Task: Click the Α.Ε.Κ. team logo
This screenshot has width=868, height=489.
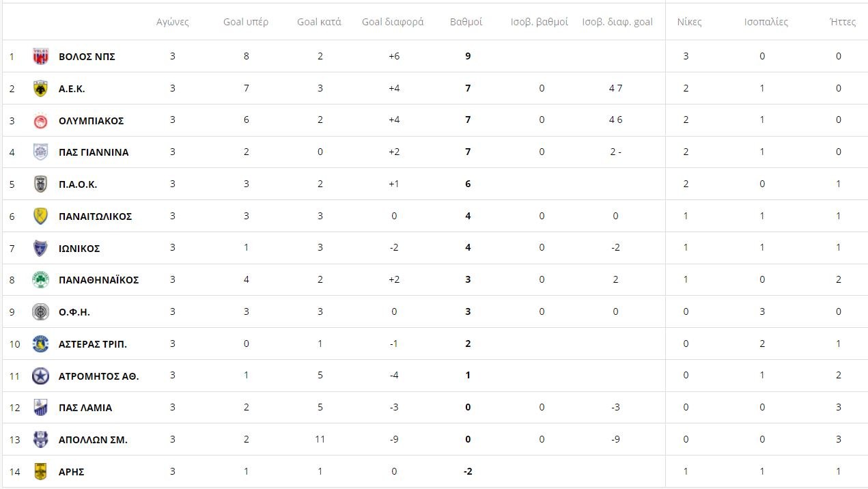Action: [40, 89]
